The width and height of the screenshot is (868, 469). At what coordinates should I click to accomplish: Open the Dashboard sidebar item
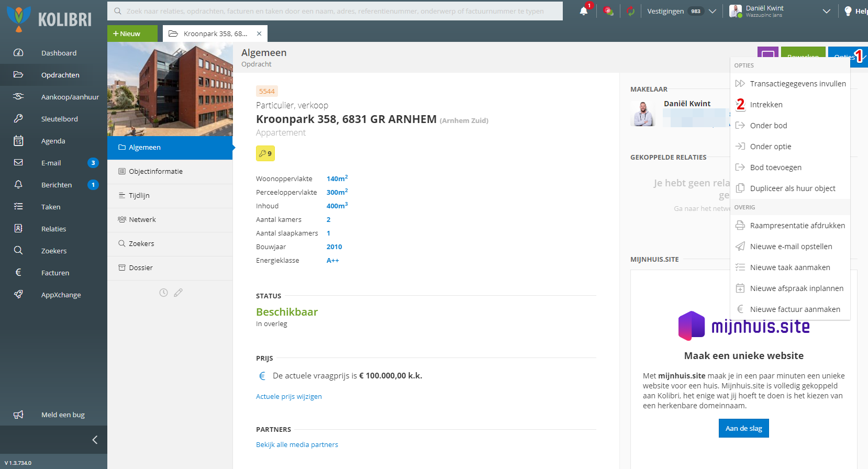pos(53,53)
